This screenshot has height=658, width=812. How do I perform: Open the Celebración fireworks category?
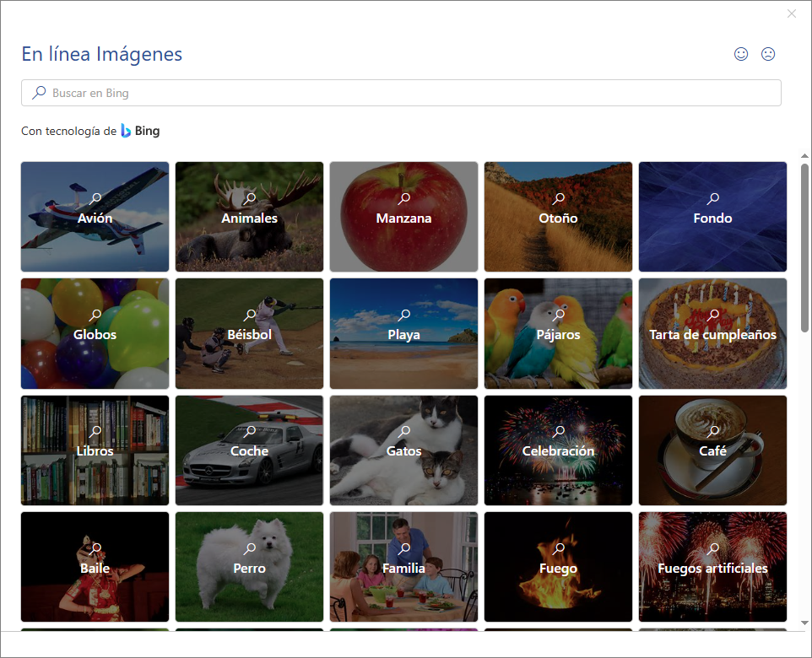[x=558, y=450]
